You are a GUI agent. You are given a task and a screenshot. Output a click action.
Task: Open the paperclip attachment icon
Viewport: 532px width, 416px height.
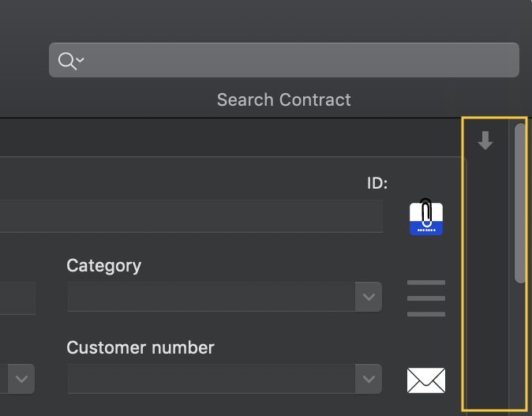[x=426, y=217]
